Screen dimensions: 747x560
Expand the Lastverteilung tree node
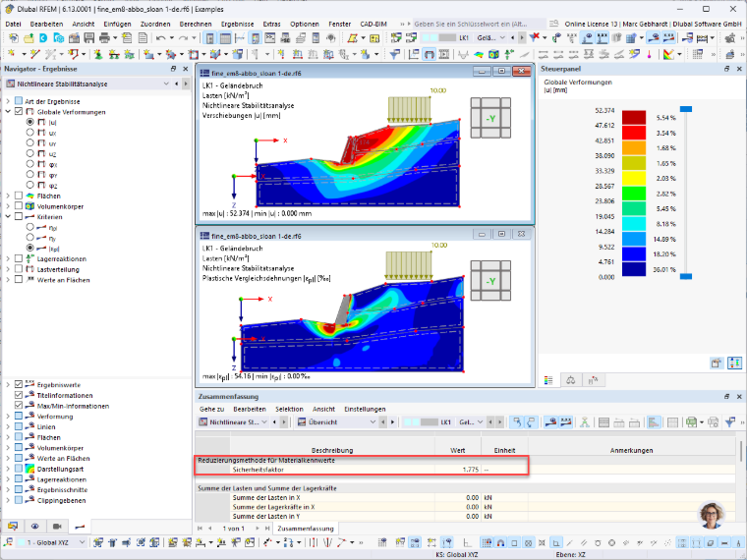(8, 269)
